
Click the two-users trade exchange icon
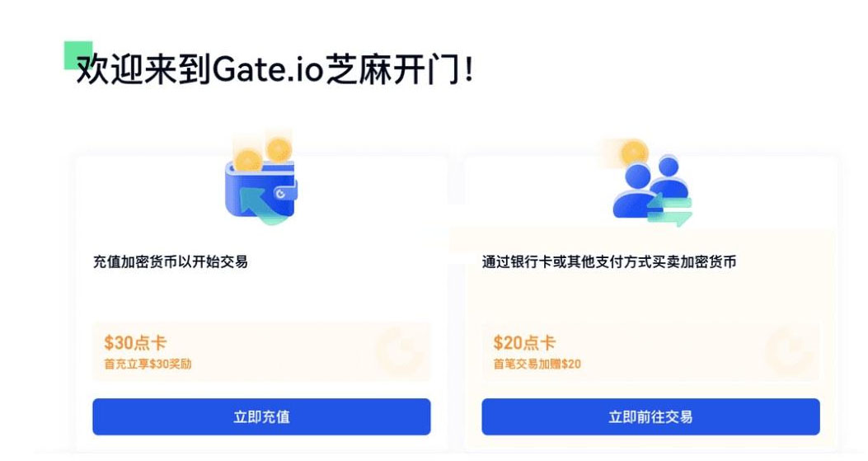click(x=651, y=183)
